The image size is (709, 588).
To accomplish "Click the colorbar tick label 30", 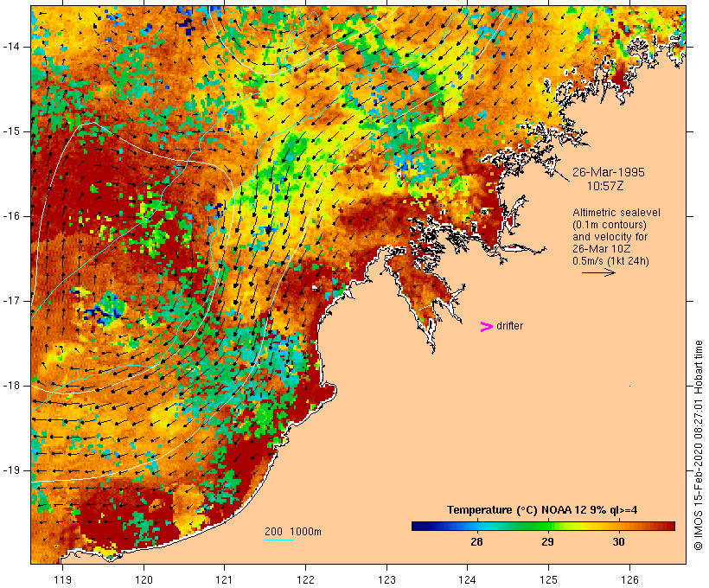I will [x=618, y=541].
